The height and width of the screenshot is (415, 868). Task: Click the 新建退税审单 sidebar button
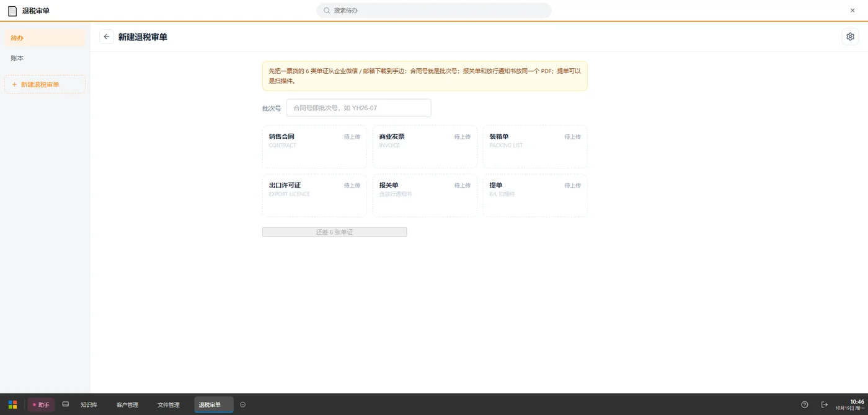pyautogui.click(x=45, y=84)
